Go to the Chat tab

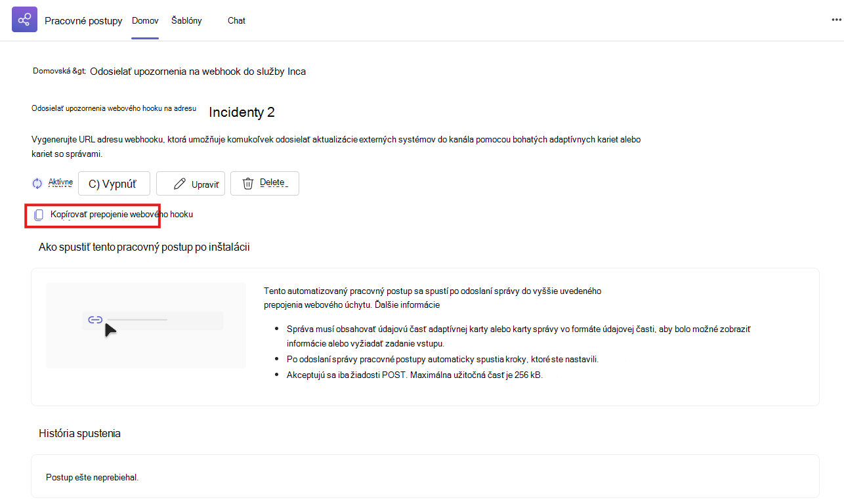pos(236,20)
